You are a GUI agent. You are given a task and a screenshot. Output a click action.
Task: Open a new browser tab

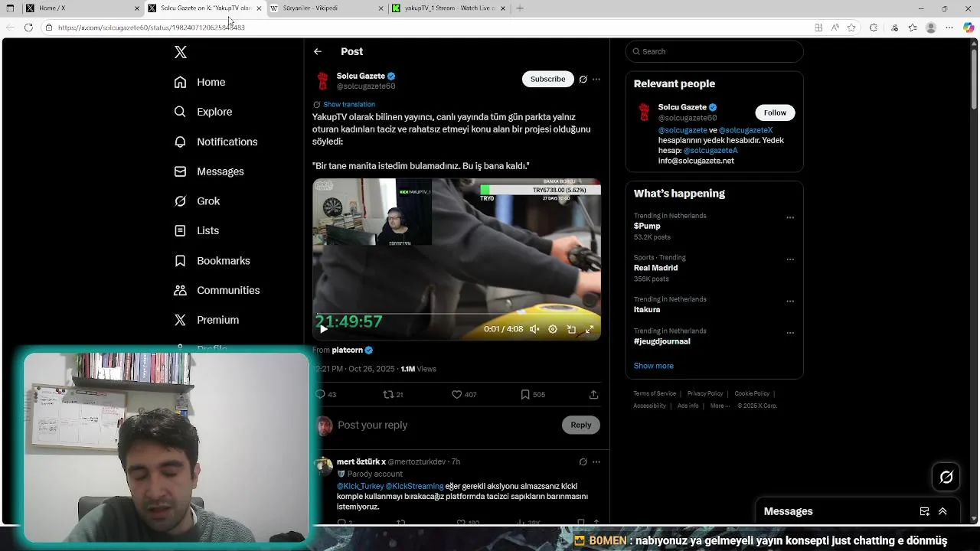tap(520, 8)
